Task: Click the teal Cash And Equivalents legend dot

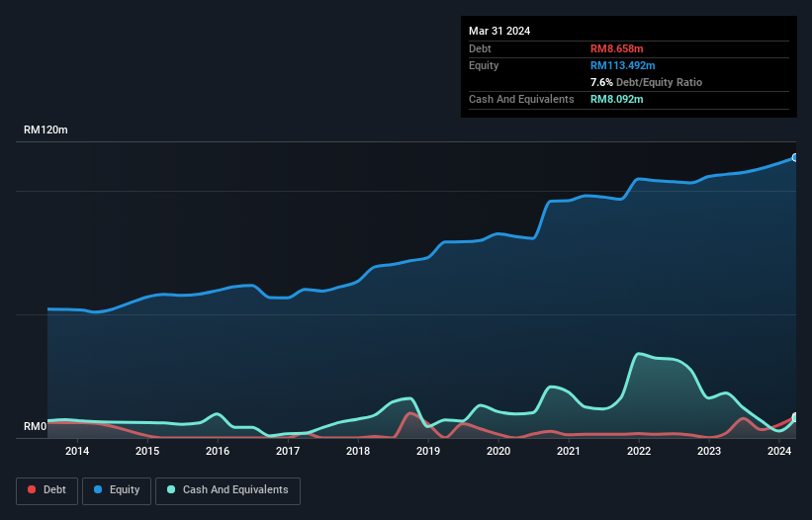Action: [172, 490]
